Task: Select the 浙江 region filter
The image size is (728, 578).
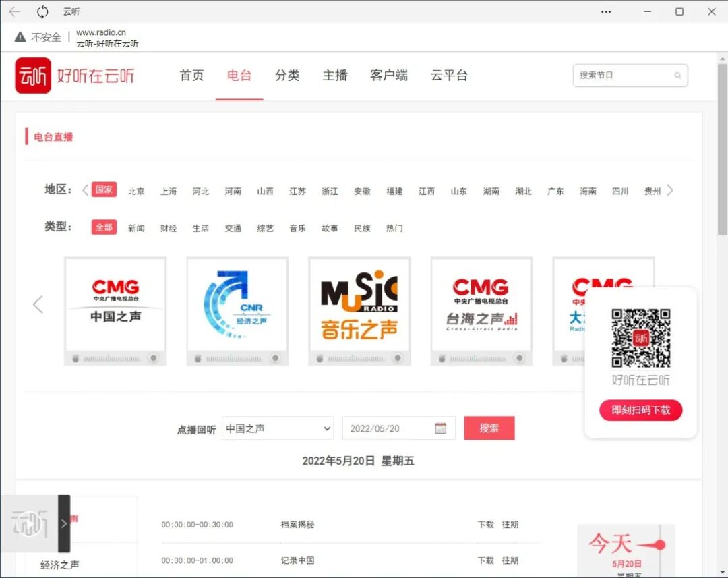Action: (330, 191)
